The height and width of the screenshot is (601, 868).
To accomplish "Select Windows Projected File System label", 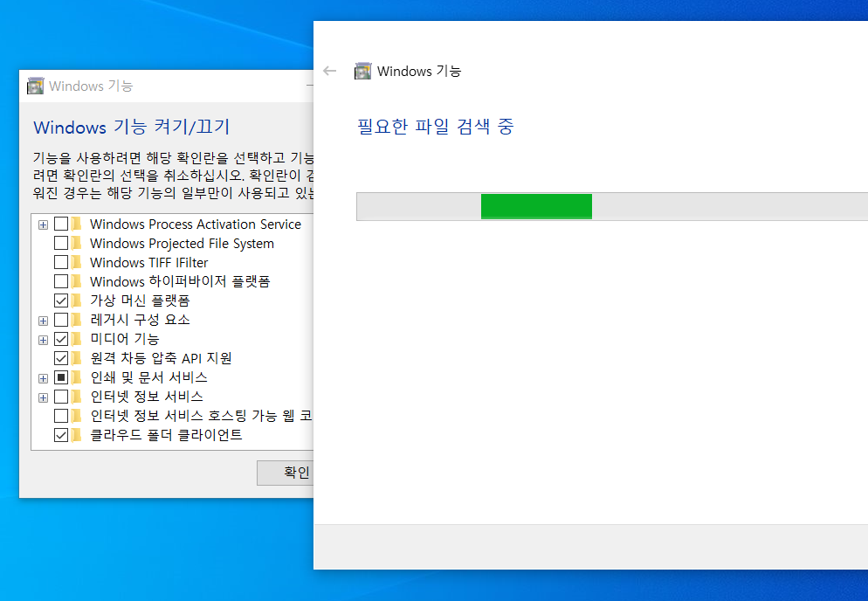I will click(x=183, y=243).
